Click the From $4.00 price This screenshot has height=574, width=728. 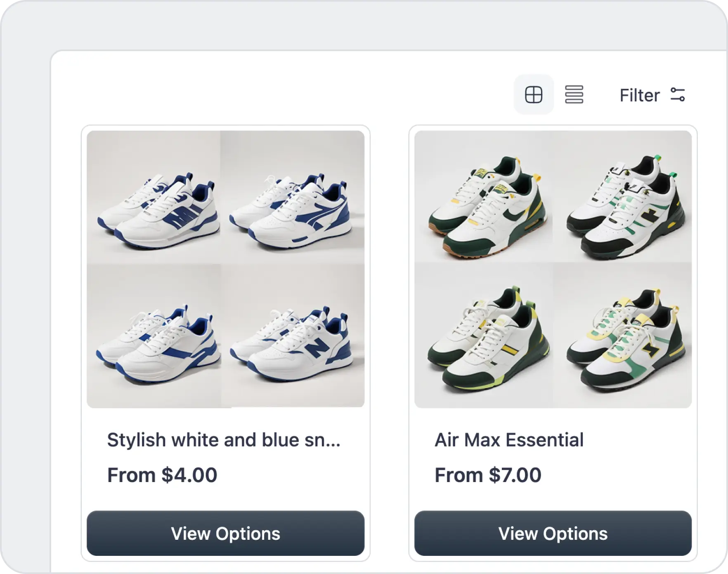[x=162, y=475]
